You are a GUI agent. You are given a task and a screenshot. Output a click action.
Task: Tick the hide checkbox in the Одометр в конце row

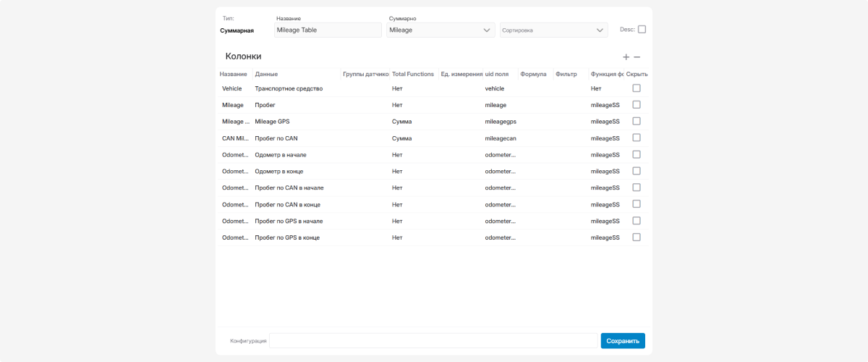637,172
